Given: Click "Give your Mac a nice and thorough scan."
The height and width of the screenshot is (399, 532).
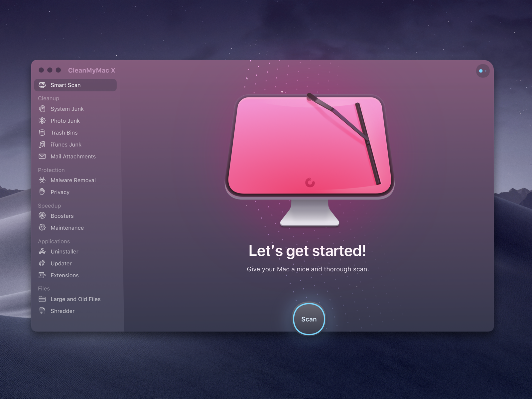Looking at the screenshot, I should click(308, 269).
